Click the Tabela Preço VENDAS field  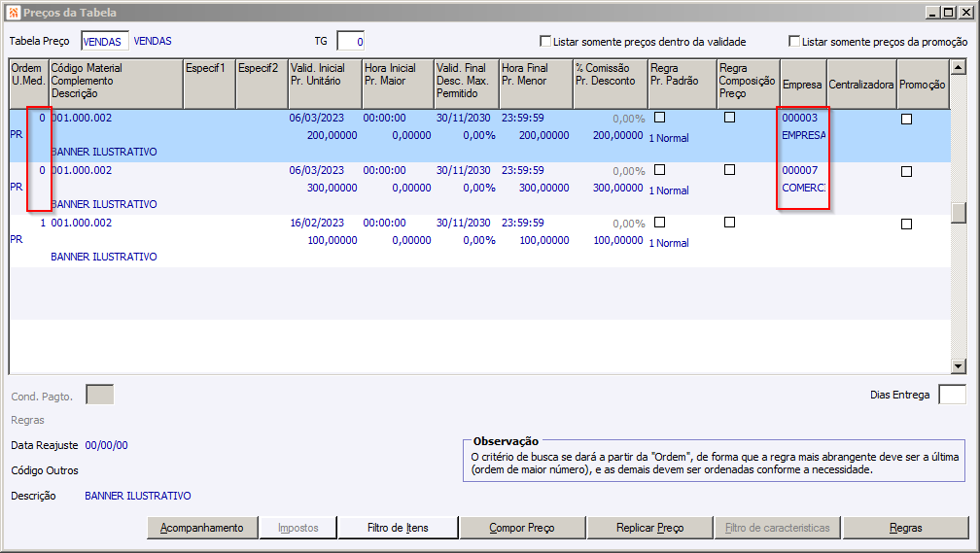pyautogui.click(x=105, y=41)
